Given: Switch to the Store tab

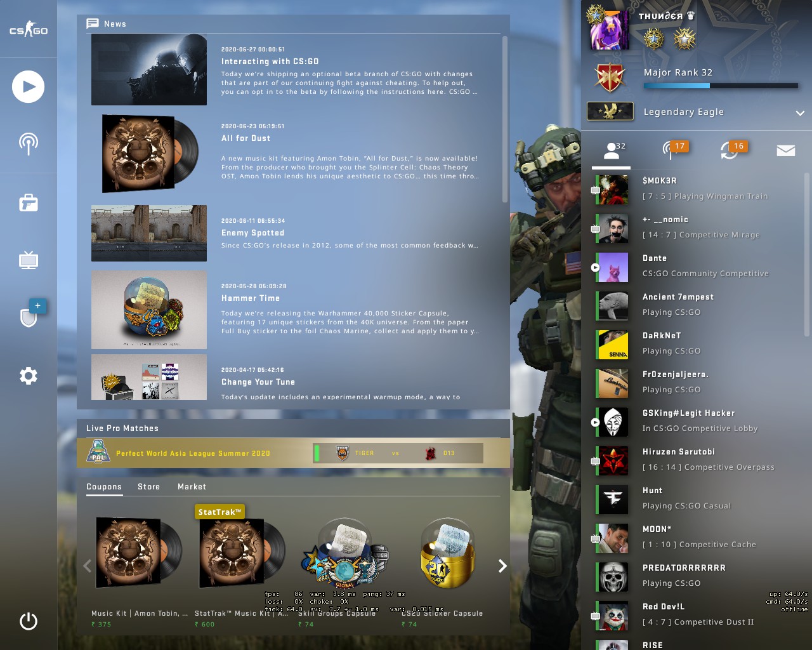Looking at the screenshot, I should tap(149, 487).
